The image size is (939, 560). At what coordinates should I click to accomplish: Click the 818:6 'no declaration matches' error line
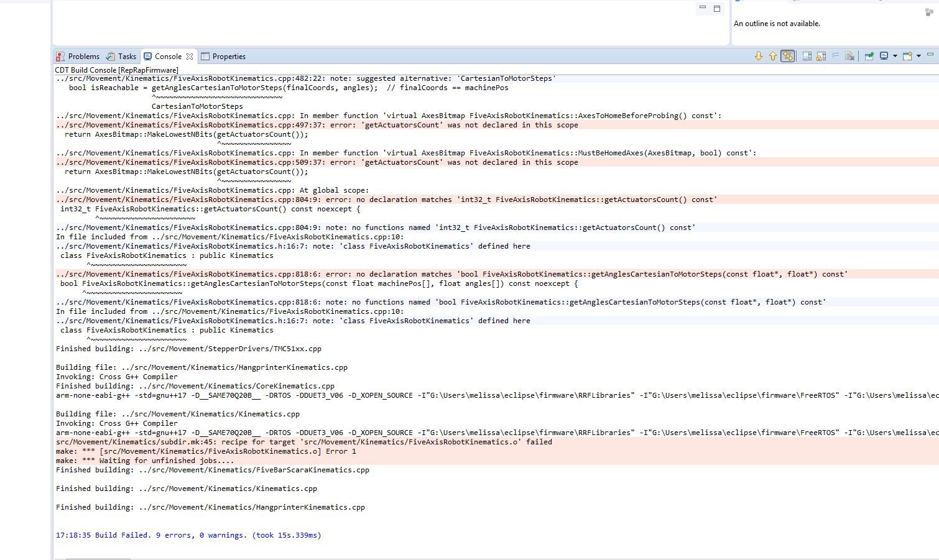(451, 274)
